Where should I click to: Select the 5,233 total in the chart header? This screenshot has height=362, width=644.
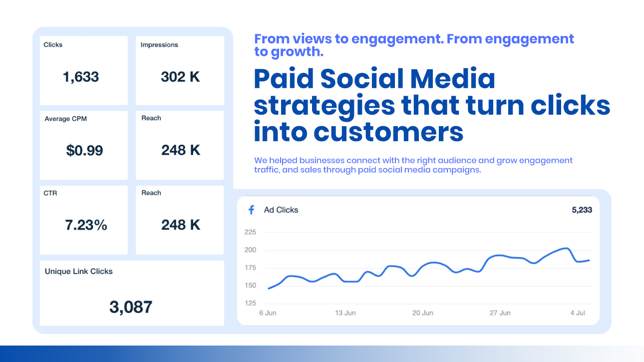582,210
